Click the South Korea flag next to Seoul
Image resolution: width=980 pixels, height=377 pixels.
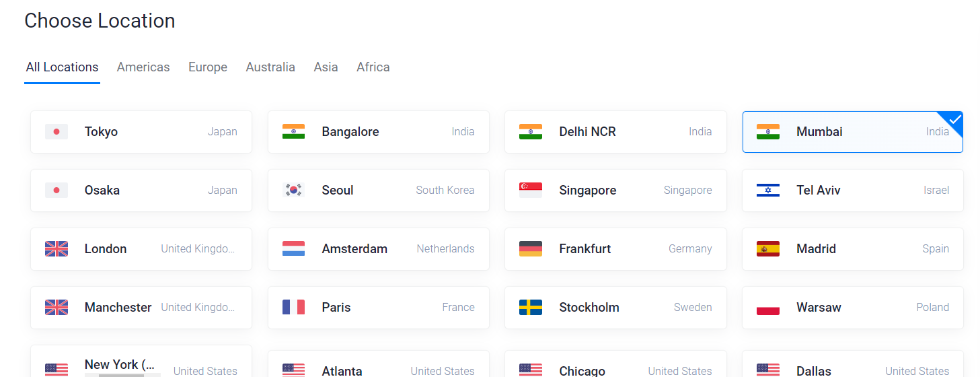(x=294, y=191)
